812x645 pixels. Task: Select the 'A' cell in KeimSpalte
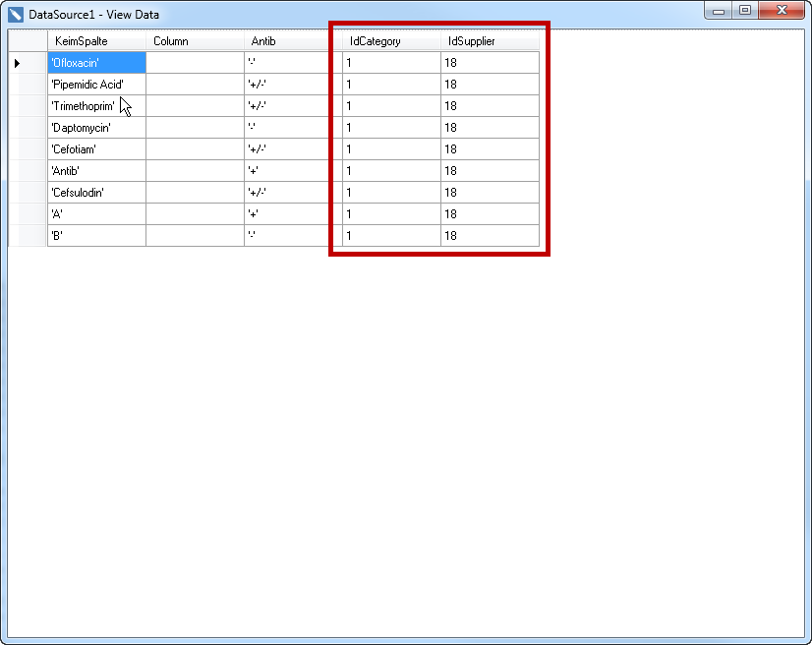click(x=97, y=214)
